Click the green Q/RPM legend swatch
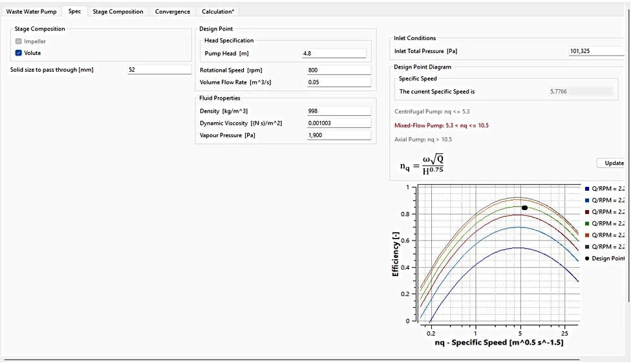 click(x=587, y=224)
